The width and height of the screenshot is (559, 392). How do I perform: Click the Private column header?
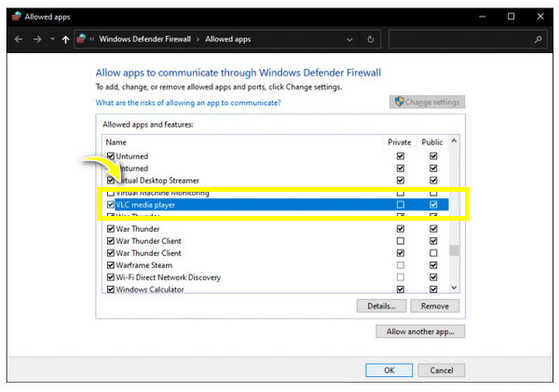(400, 142)
